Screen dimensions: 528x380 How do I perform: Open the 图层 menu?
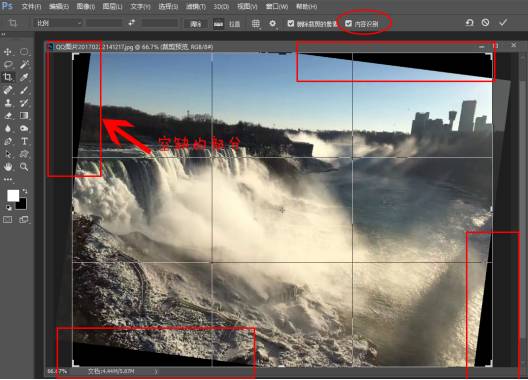112,6
